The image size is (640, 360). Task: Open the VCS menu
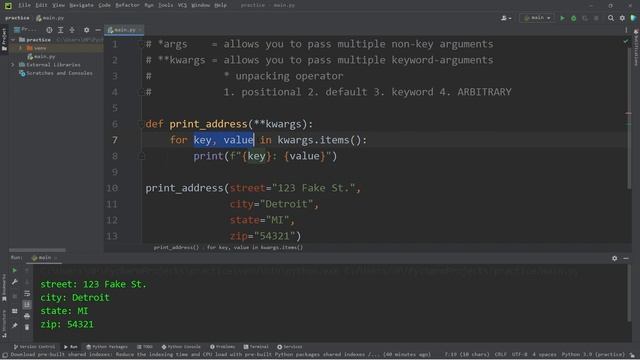click(x=182, y=5)
